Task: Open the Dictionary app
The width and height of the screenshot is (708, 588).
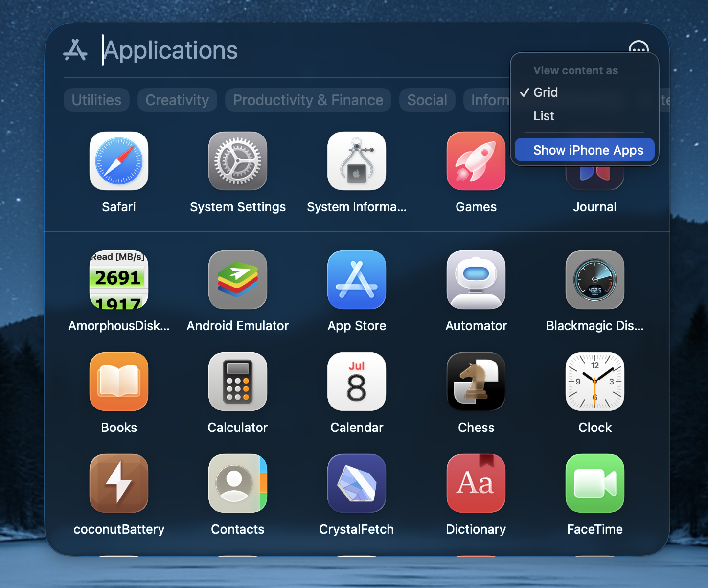Action: click(x=476, y=483)
